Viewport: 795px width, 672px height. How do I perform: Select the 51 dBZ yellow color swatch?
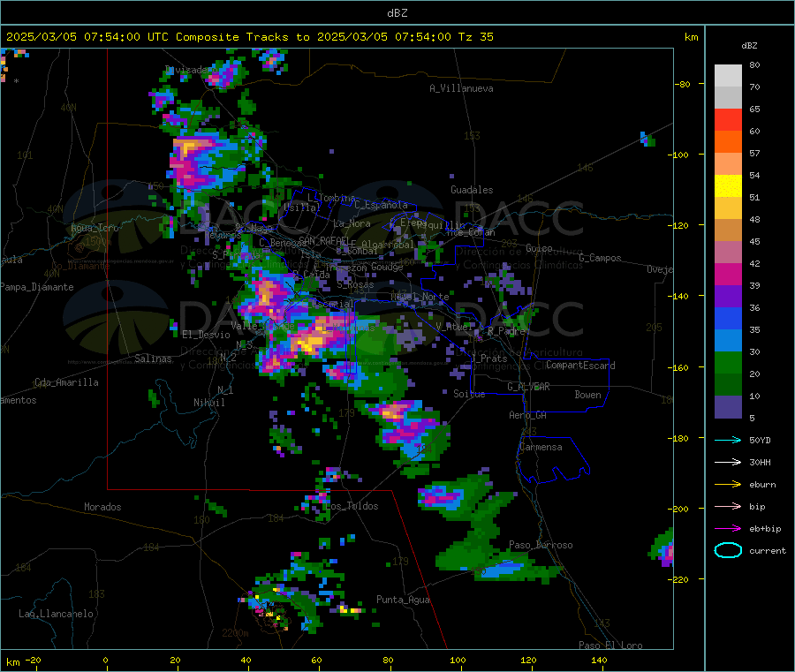pos(728,186)
